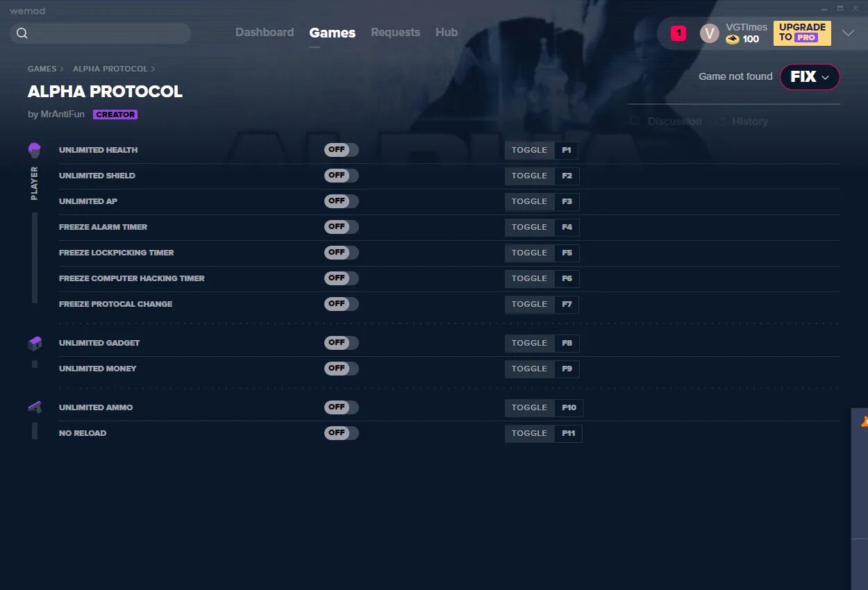This screenshot has width=868, height=590.
Task: Click TOGGLE button for Unlimited Health
Action: [530, 150]
